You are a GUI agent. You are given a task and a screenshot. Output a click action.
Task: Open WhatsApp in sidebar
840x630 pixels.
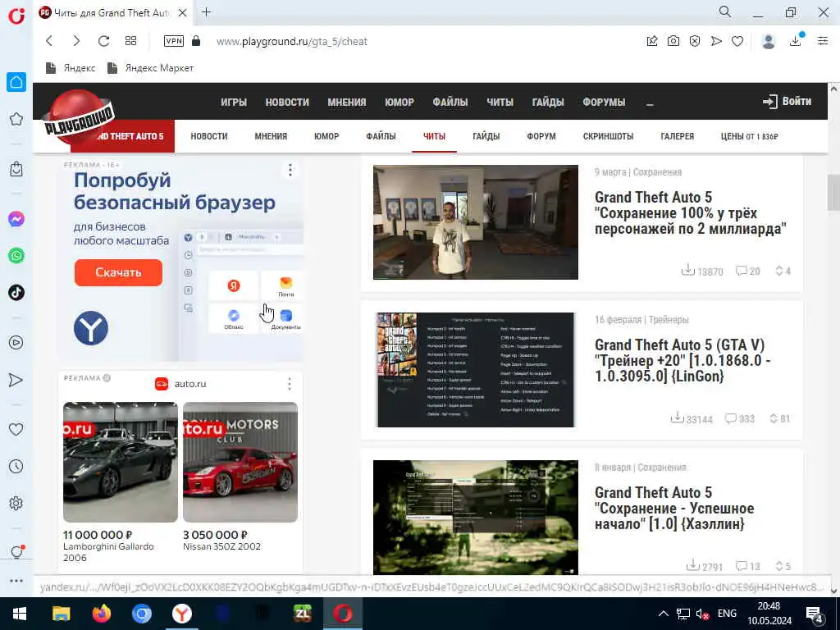tap(16, 256)
